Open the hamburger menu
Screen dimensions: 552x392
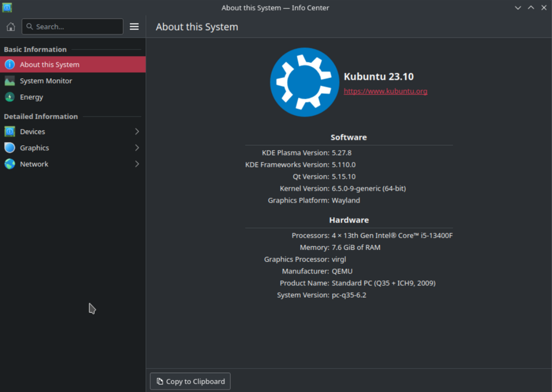[134, 26]
